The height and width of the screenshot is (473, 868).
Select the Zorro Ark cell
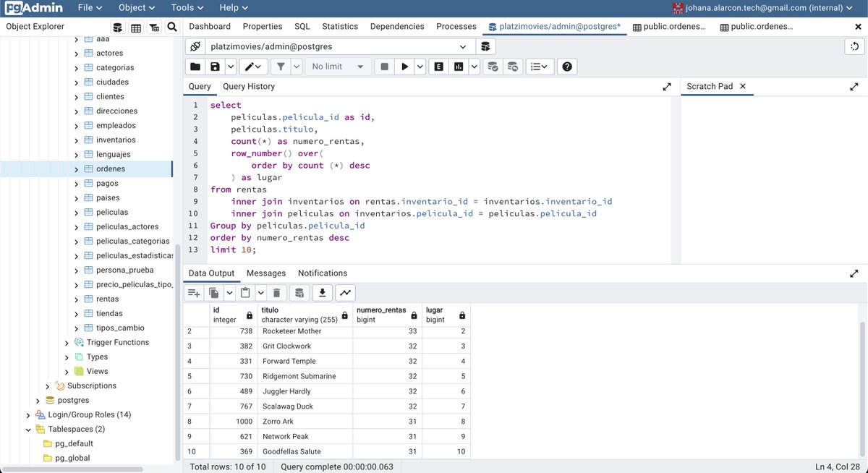pyautogui.click(x=305, y=422)
